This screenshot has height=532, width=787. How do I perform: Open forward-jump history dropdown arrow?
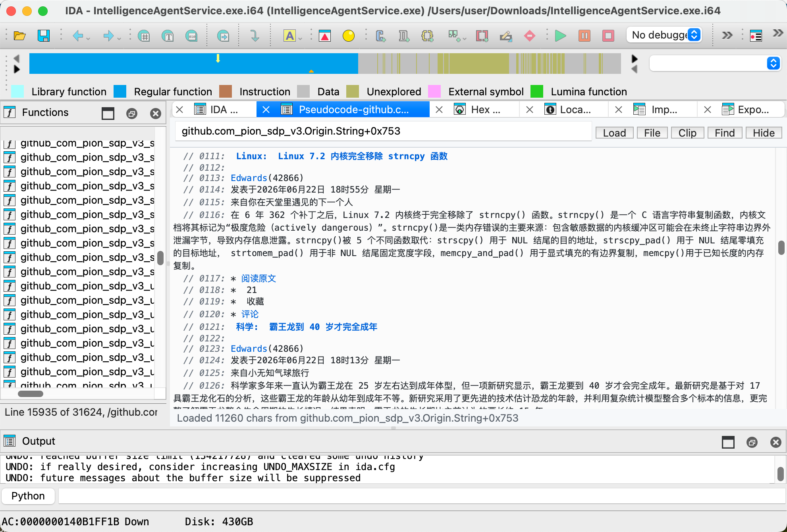click(119, 39)
